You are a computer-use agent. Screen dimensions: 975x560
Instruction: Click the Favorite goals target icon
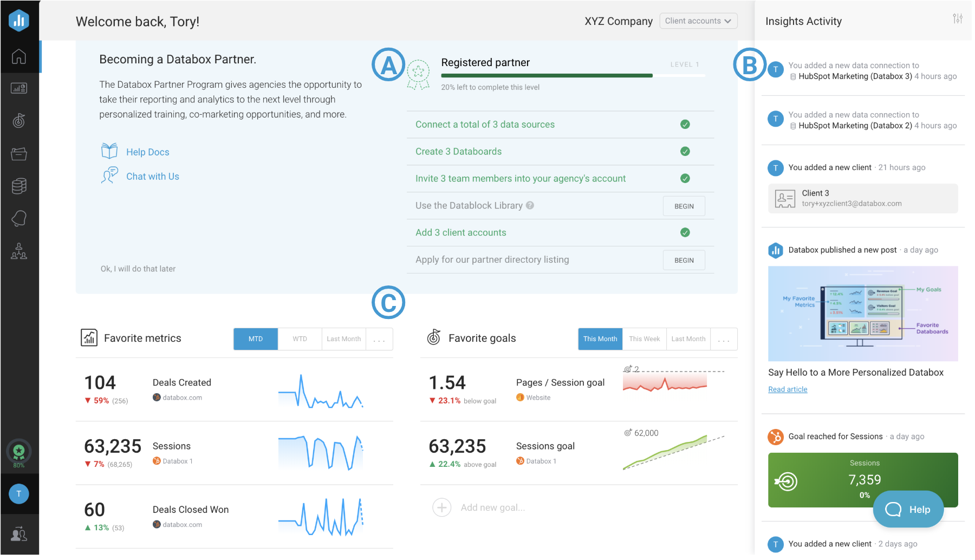click(x=433, y=337)
